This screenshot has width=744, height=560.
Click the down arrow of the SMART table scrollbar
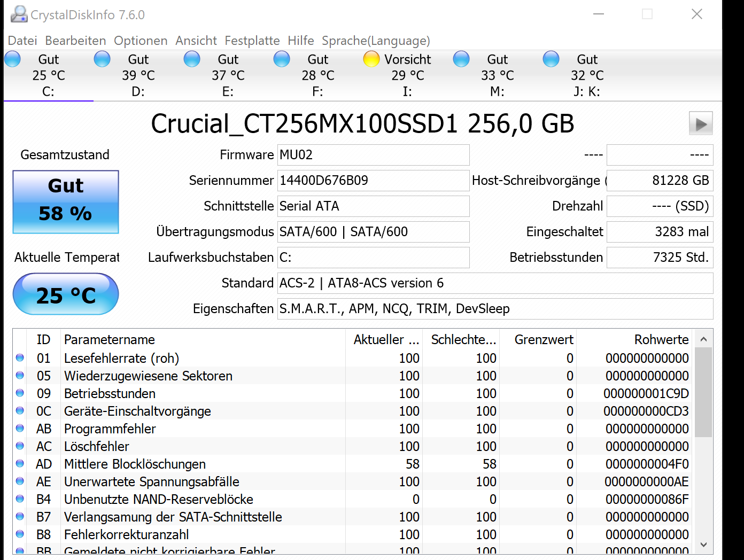click(703, 545)
